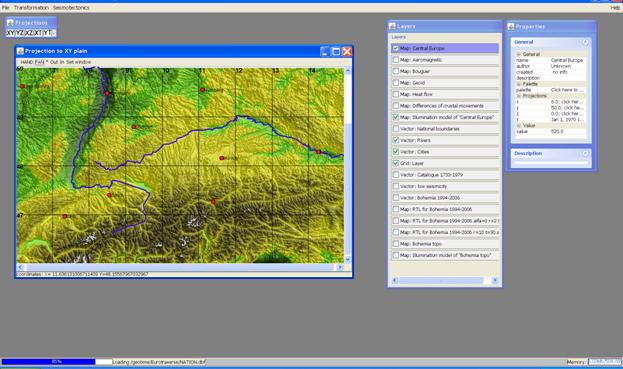Open the Transformation menu
This screenshot has width=623, height=369.
[31, 8]
